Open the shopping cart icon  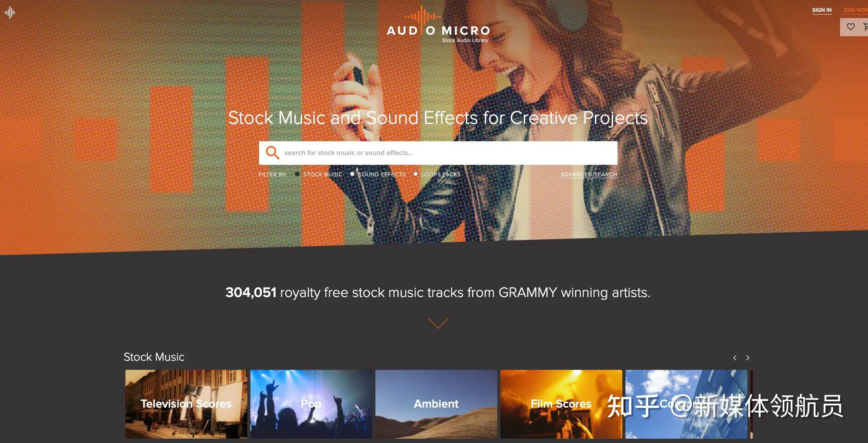[x=865, y=27]
